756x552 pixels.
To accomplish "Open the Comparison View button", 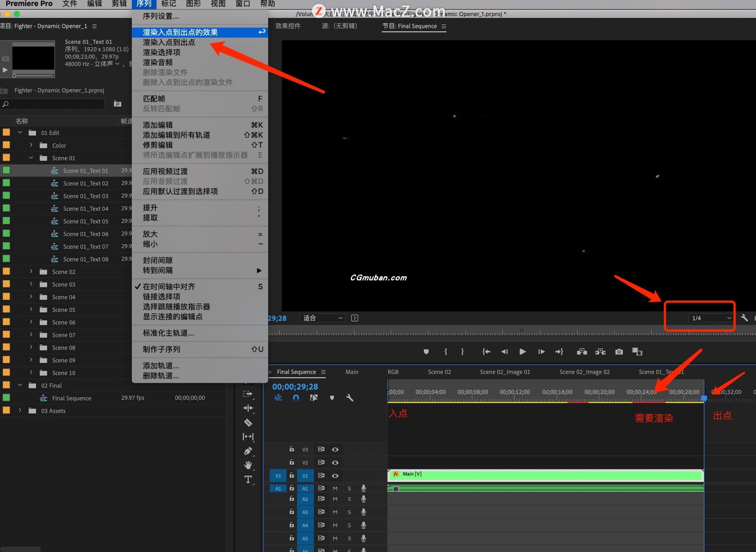I will 637,352.
